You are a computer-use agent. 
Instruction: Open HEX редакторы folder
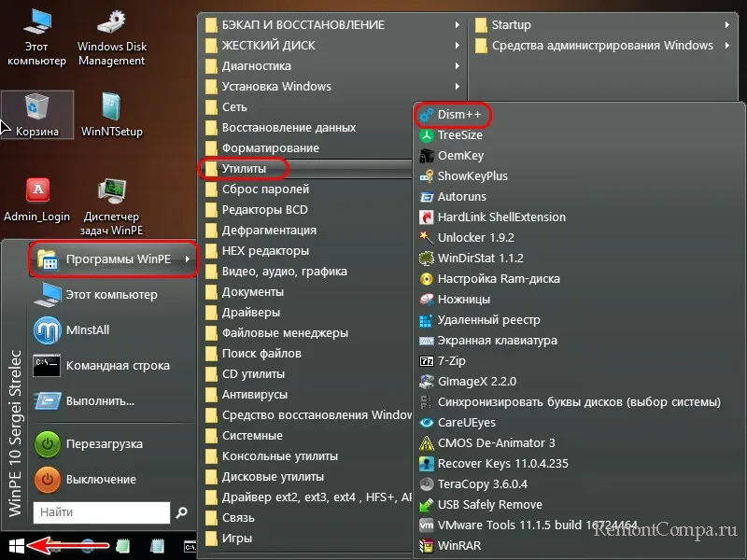click(306, 250)
